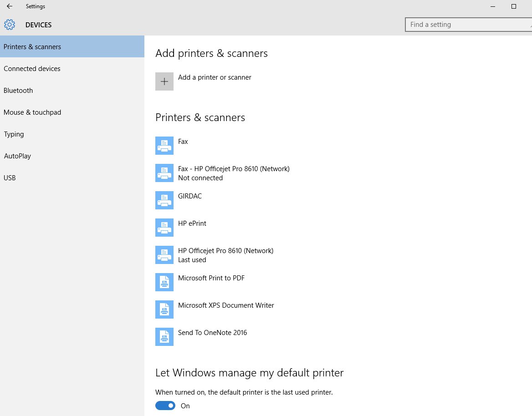Click the HP ePrint printer icon

tap(164, 228)
